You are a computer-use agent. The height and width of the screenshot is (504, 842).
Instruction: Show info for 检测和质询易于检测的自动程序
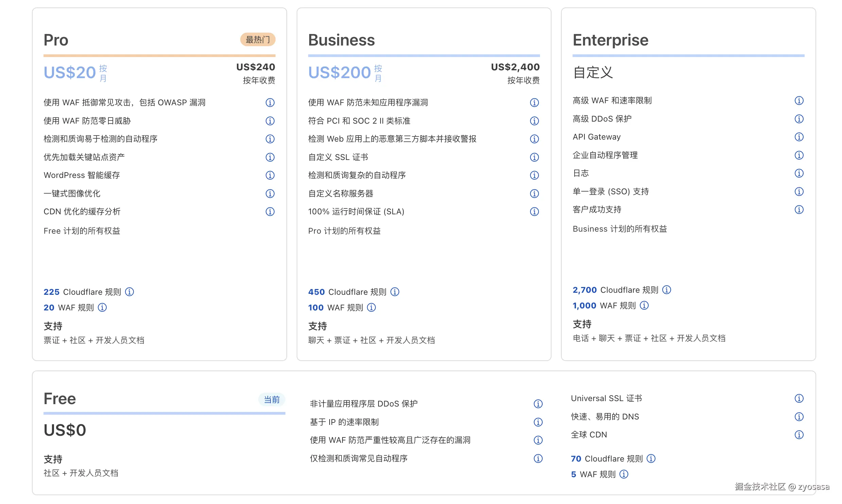tap(270, 139)
